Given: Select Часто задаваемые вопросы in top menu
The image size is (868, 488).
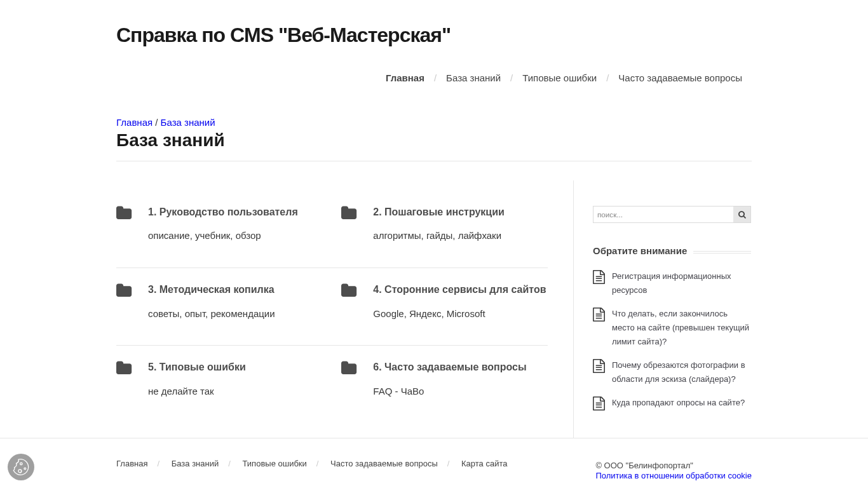Looking at the screenshot, I should (680, 78).
